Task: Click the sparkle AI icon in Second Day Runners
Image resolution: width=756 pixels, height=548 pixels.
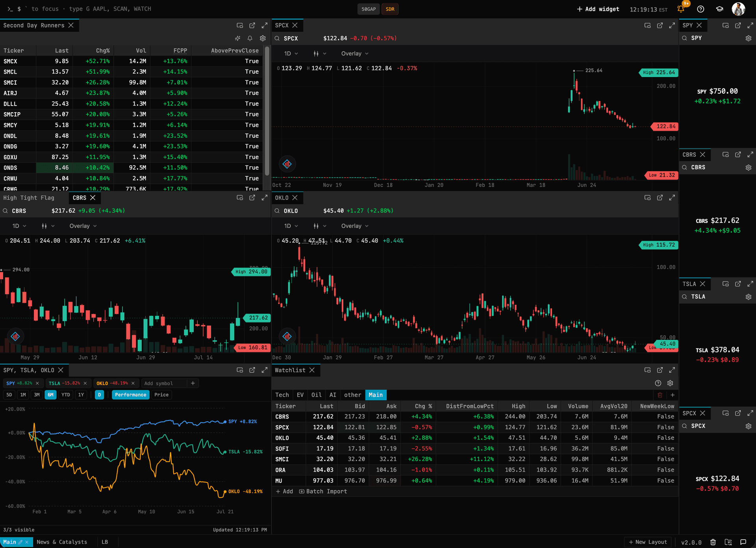Action: click(237, 38)
